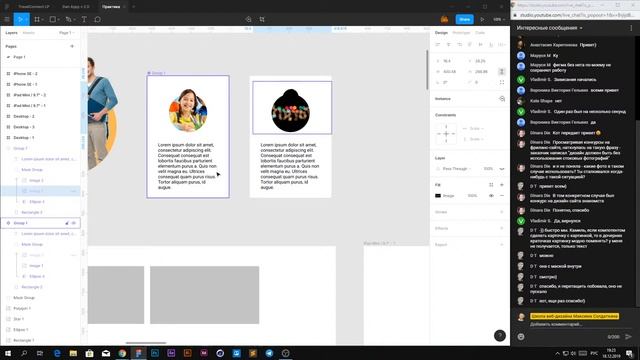
Task: Open the Page 1 dropdown in Layers panel
Action: pos(67,33)
